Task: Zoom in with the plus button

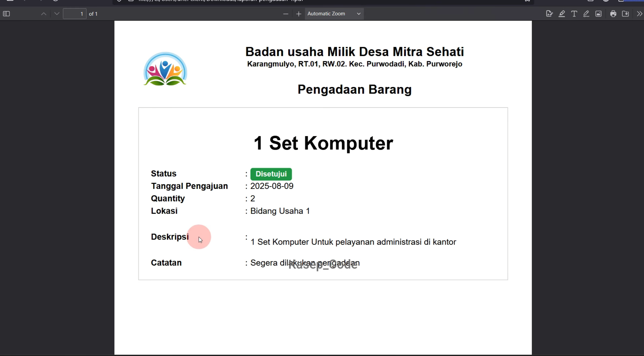Action: (x=299, y=14)
